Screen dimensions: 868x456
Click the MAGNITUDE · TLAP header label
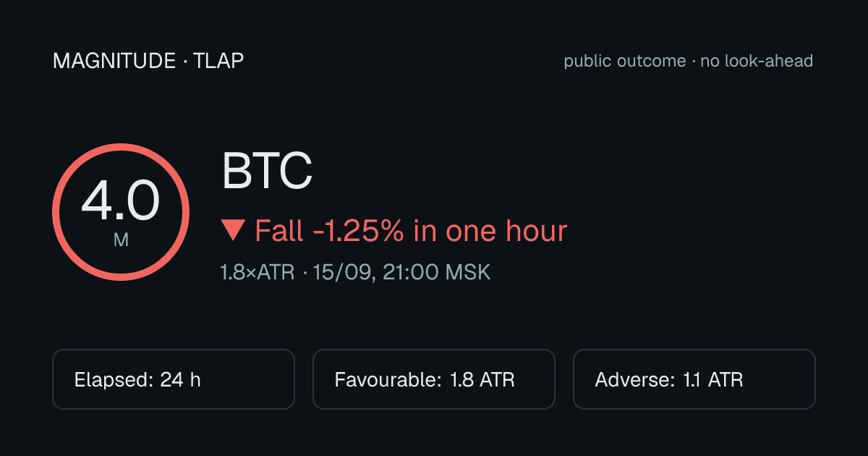pos(148,62)
